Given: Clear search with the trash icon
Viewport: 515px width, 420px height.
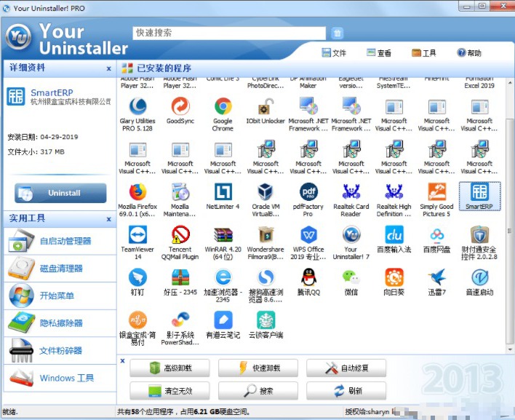Looking at the screenshot, I should click(337, 33).
